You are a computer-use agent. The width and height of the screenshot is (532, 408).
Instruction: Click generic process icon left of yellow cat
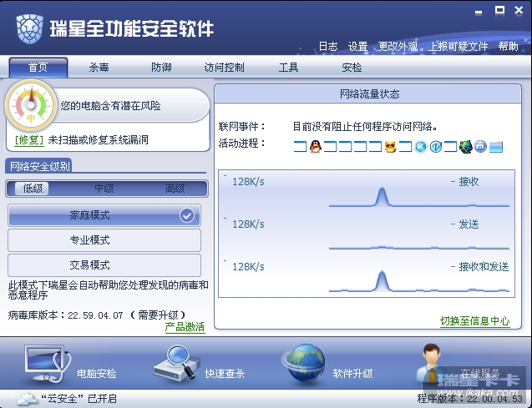point(375,147)
